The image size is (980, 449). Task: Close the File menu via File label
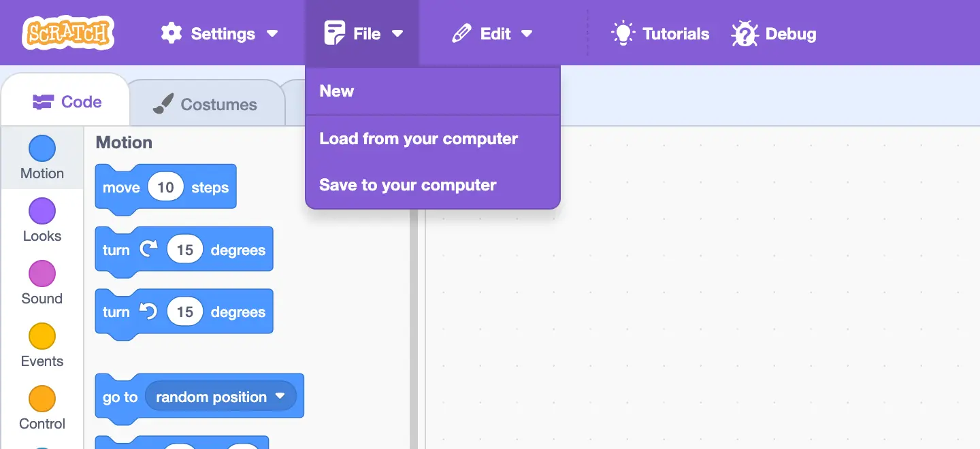[367, 33]
